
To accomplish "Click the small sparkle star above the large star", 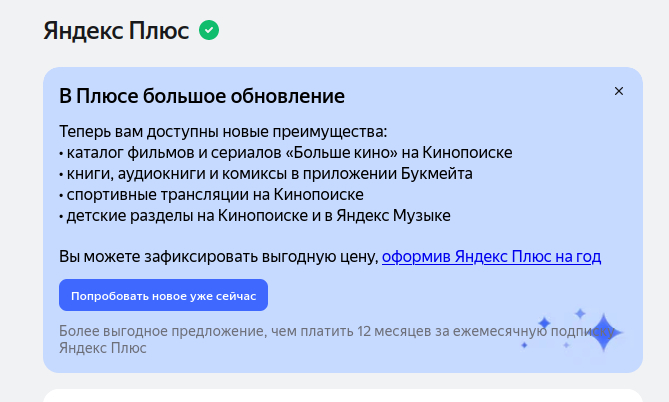I will [579, 314].
